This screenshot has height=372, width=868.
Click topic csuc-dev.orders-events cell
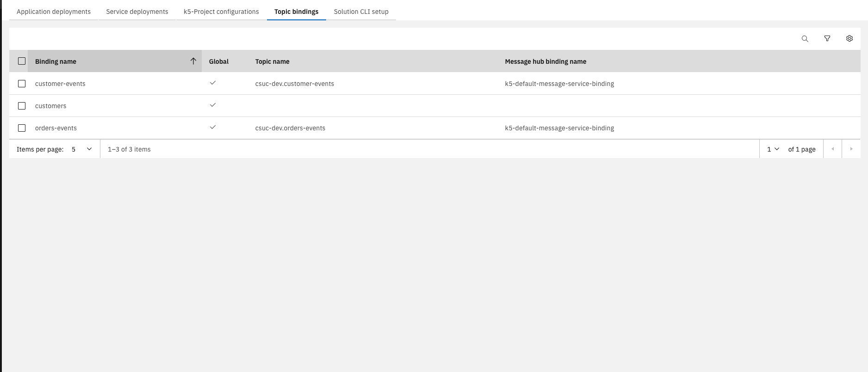290,128
